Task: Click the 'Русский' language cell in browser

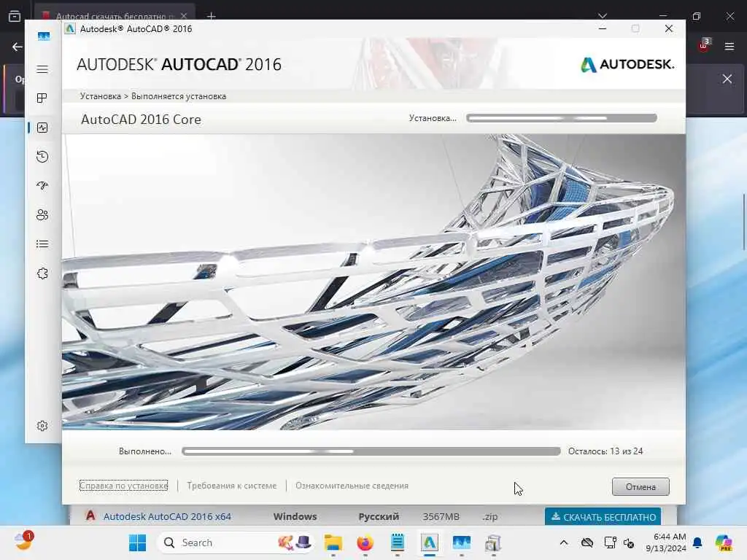Action: click(379, 517)
